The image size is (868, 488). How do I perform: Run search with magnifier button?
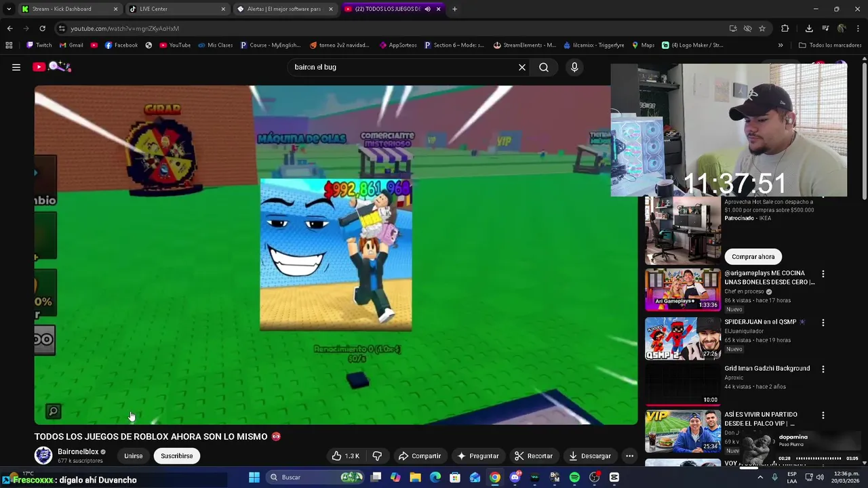[x=544, y=67]
